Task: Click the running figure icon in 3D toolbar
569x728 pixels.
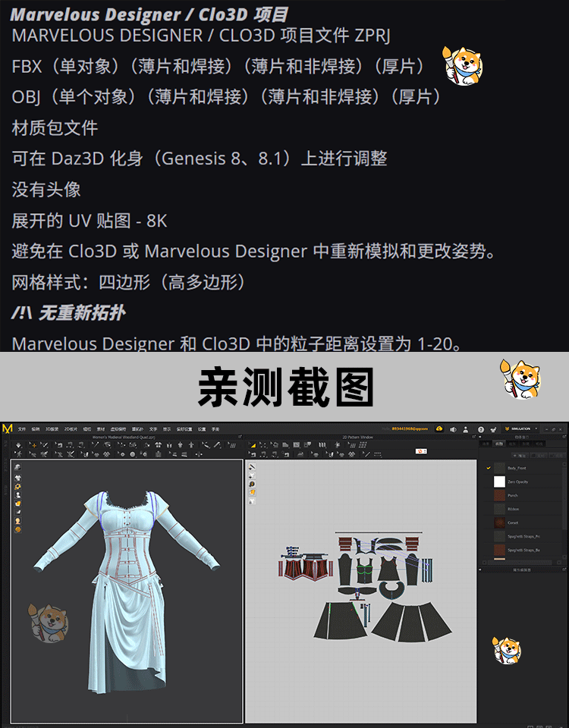Action: coord(17,453)
